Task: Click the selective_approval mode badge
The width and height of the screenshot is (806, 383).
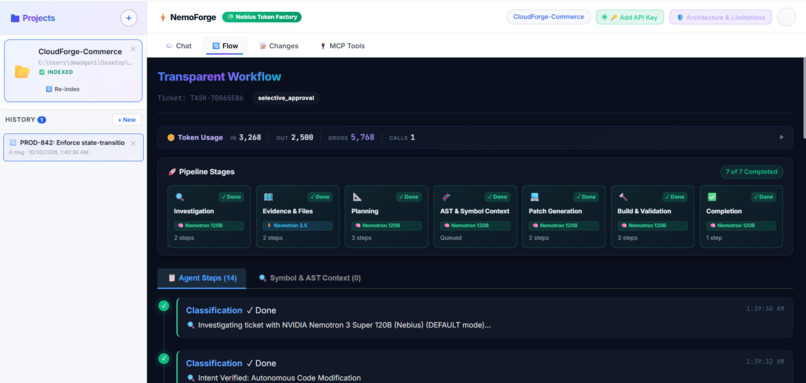Action: click(286, 98)
